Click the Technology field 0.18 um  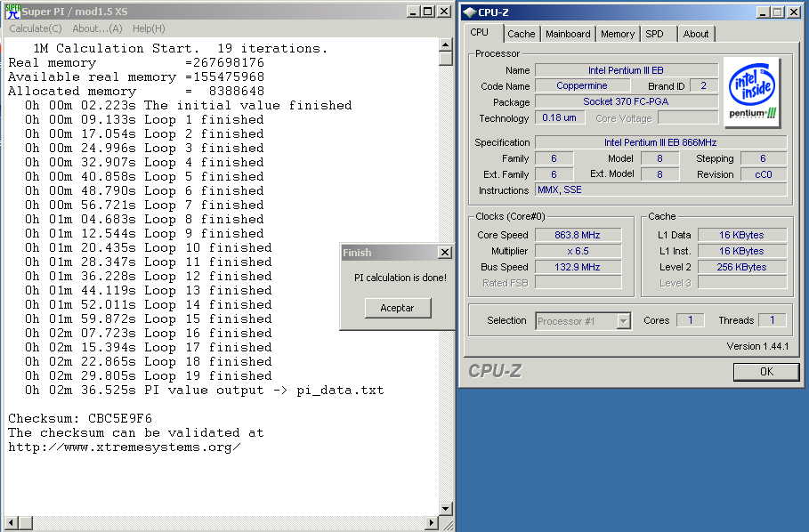[x=559, y=117]
